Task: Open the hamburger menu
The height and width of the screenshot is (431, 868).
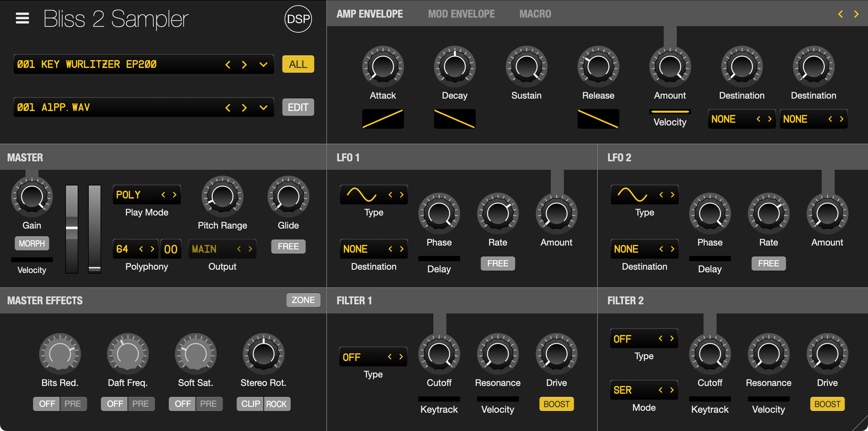Action: point(22,18)
